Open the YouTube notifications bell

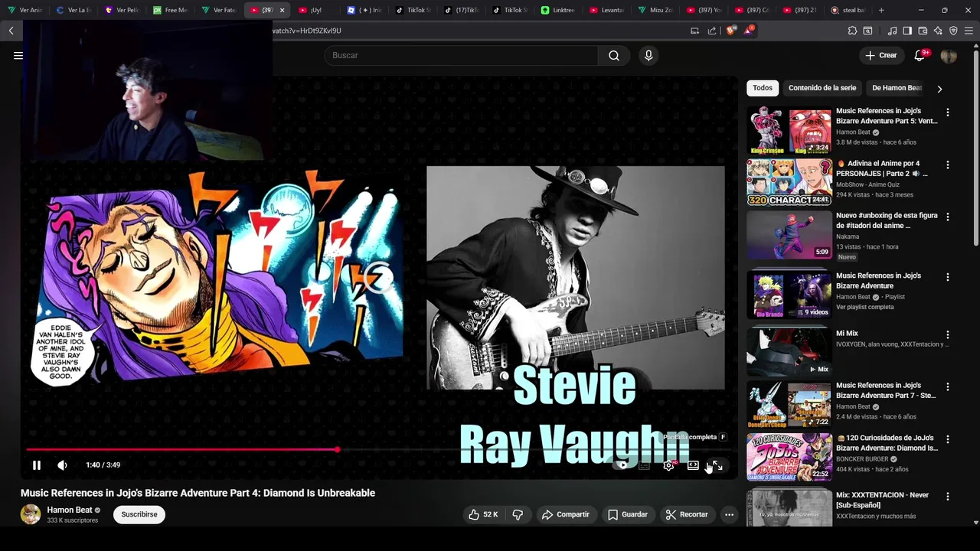coord(920,55)
